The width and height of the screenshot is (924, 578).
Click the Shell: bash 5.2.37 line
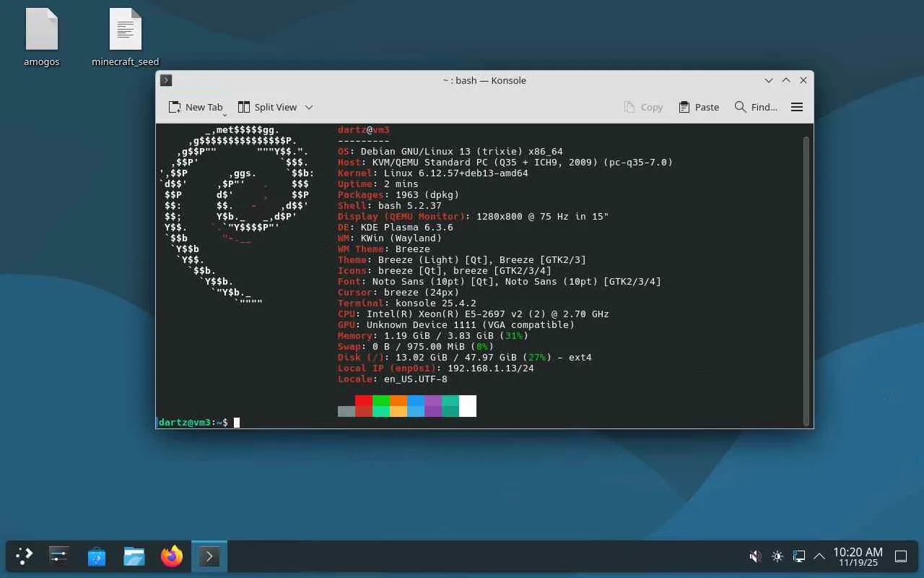(x=390, y=206)
